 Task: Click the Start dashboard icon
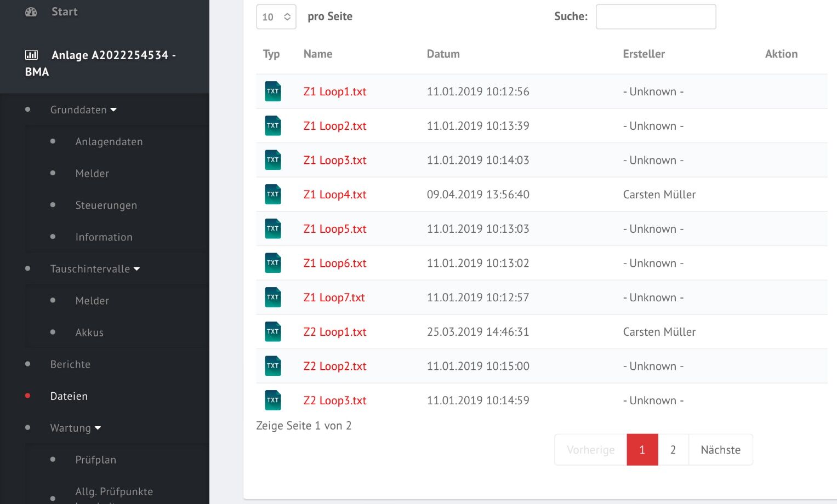pyautogui.click(x=31, y=12)
